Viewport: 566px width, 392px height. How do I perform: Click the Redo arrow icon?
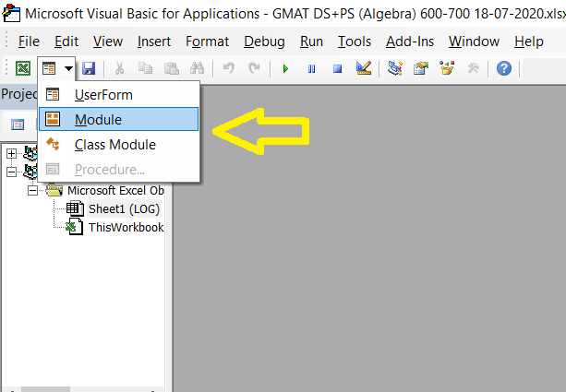point(254,68)
